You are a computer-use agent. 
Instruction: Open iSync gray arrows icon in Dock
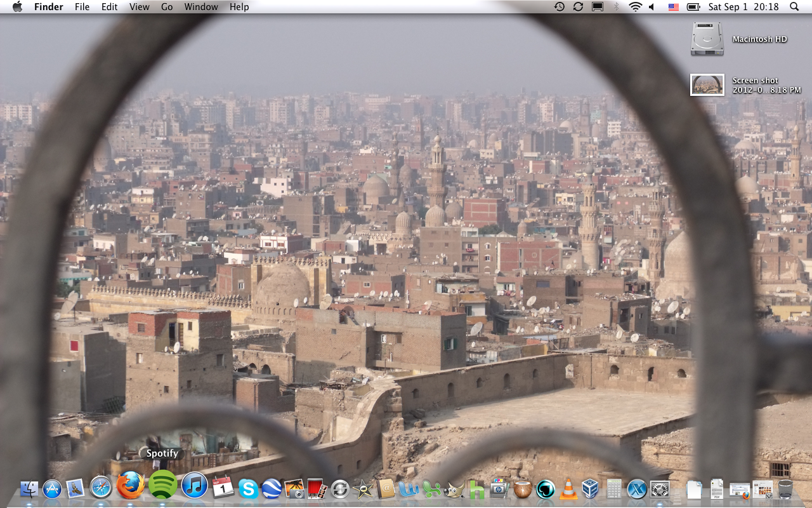pyautogui.click(x=340, y=489)
